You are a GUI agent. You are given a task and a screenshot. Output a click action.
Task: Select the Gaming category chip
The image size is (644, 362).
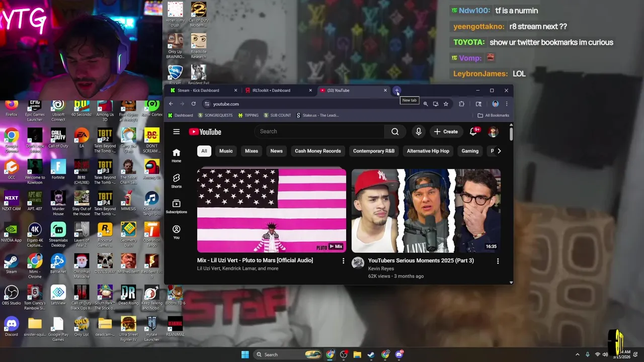click(470, 151)
